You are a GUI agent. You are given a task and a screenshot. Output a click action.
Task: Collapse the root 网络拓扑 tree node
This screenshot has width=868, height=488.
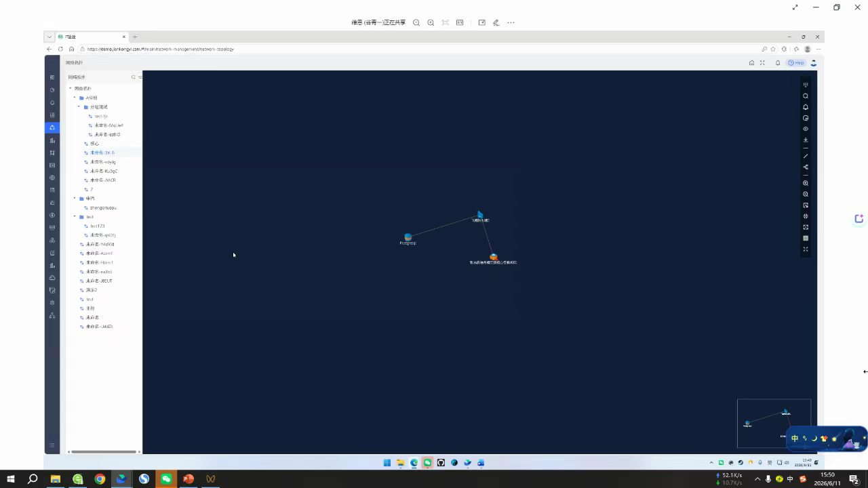pyautogui.click(x=70, y=89)
